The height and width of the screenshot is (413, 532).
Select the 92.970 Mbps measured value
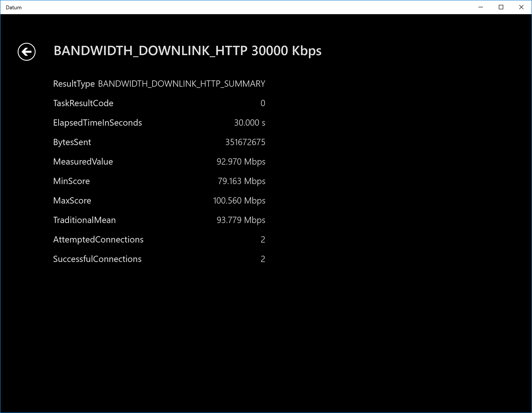[x=241, y=162]
